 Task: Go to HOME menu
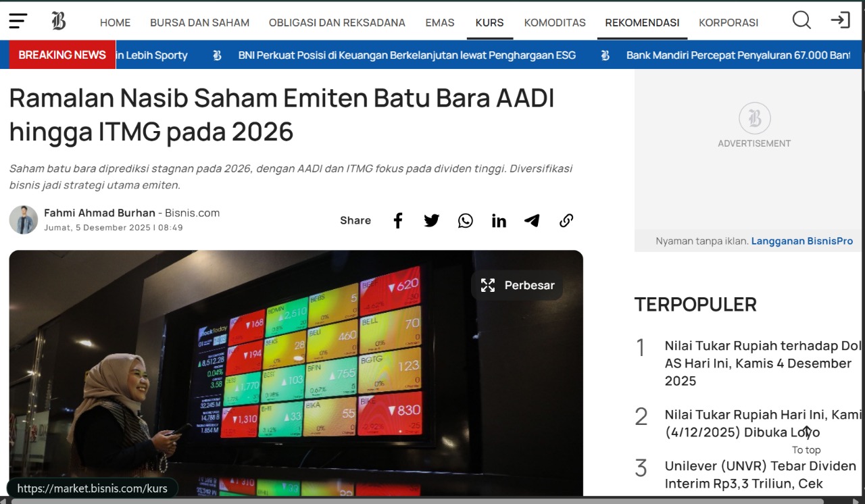pos(116,22)
